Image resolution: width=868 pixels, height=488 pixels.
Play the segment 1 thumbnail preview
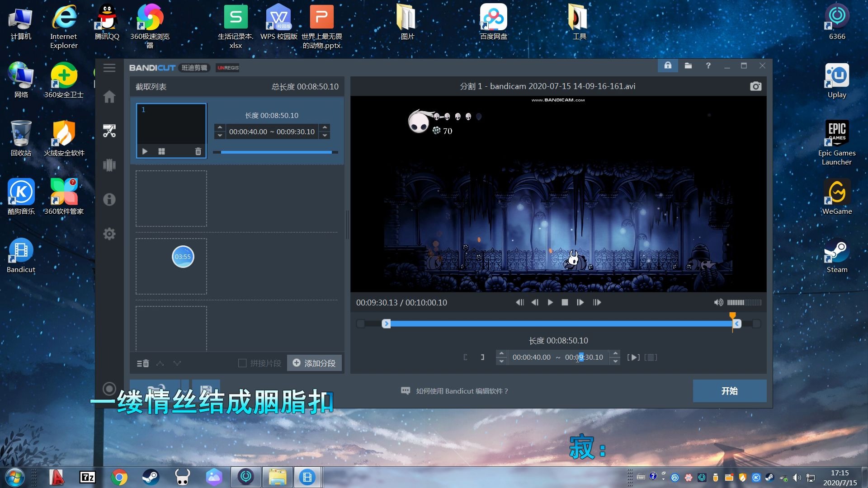pos(145,151)
